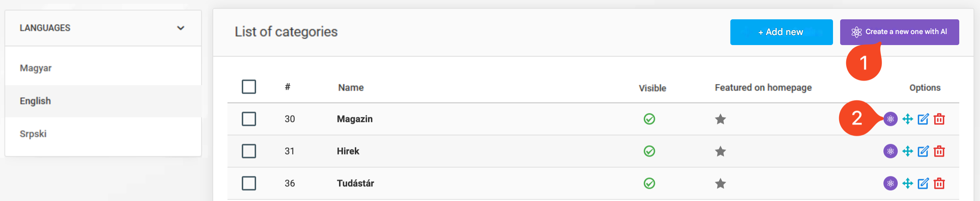The height and width of the screenshot is (201, 980).
Task: Delete the Tudástár category
Action: 939,183
